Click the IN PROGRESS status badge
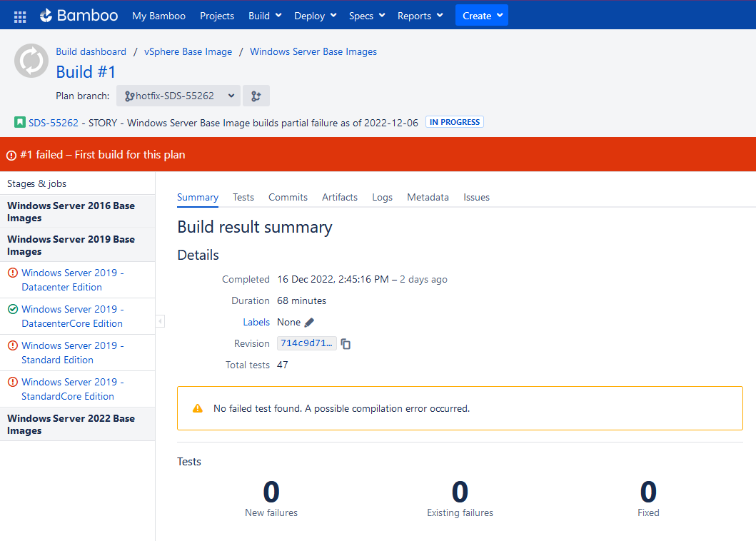The image size is (756, 541). pos(455,122)
